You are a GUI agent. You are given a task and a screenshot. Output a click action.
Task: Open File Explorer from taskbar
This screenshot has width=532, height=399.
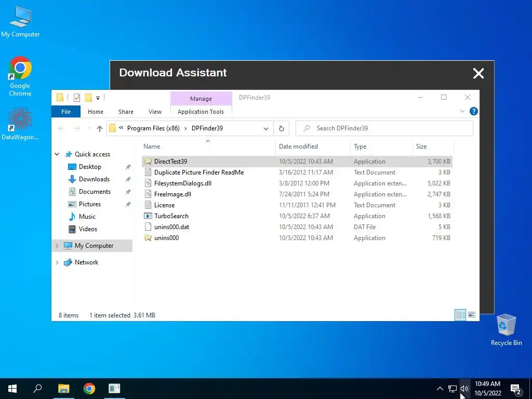pos(63,389)
